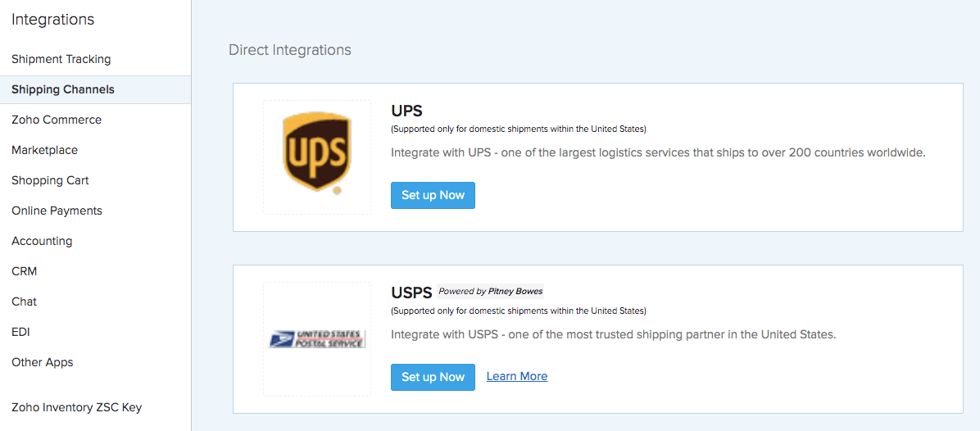Navigate to Accounting integrations
Screen dimensions: 980x431
click(x=42, y=241)
